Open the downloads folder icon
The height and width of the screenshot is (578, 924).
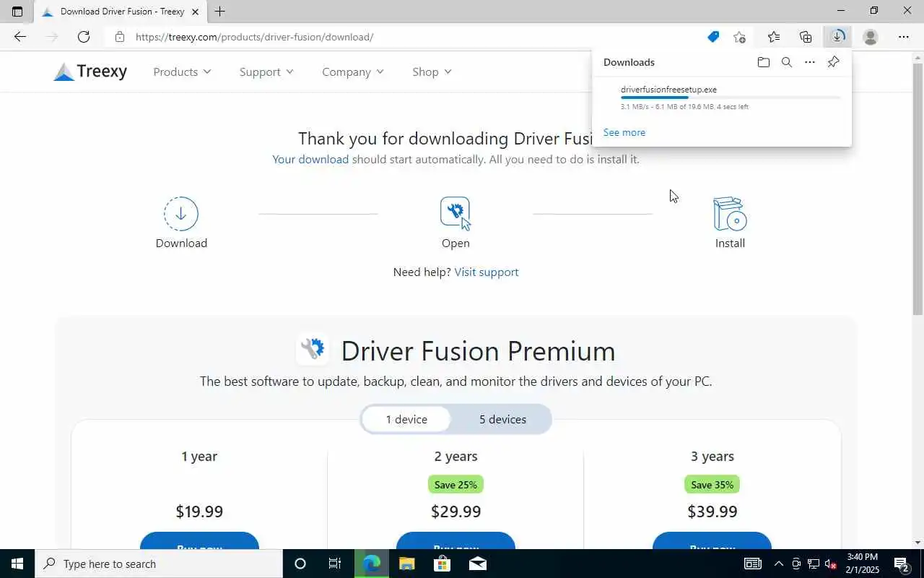coord(764,62)
